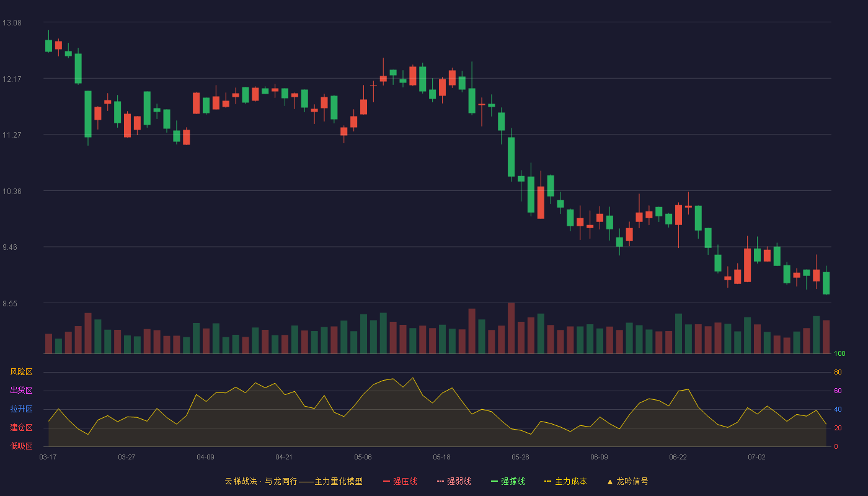Toggle the 强弱线 legend entry

pos(454,481)
